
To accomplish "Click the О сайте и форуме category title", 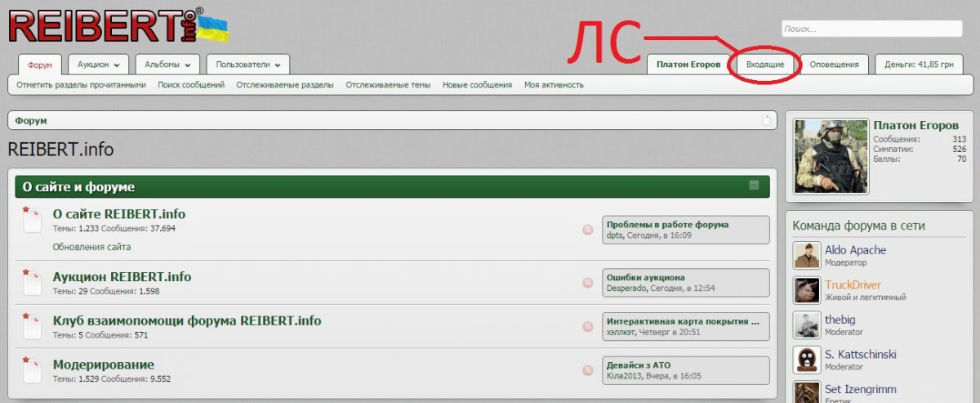I will pyautogui.click(x=78, y=187).
